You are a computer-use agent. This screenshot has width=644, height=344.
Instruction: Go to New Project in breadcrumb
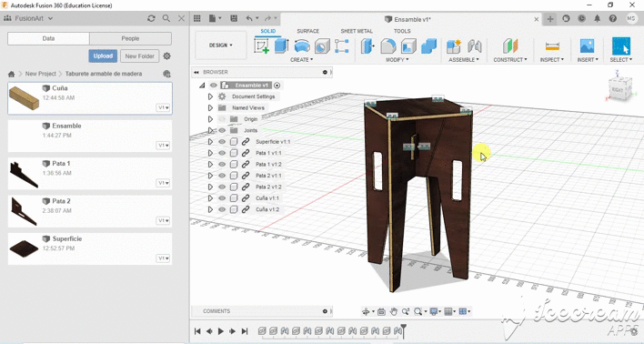pos(41,74)
